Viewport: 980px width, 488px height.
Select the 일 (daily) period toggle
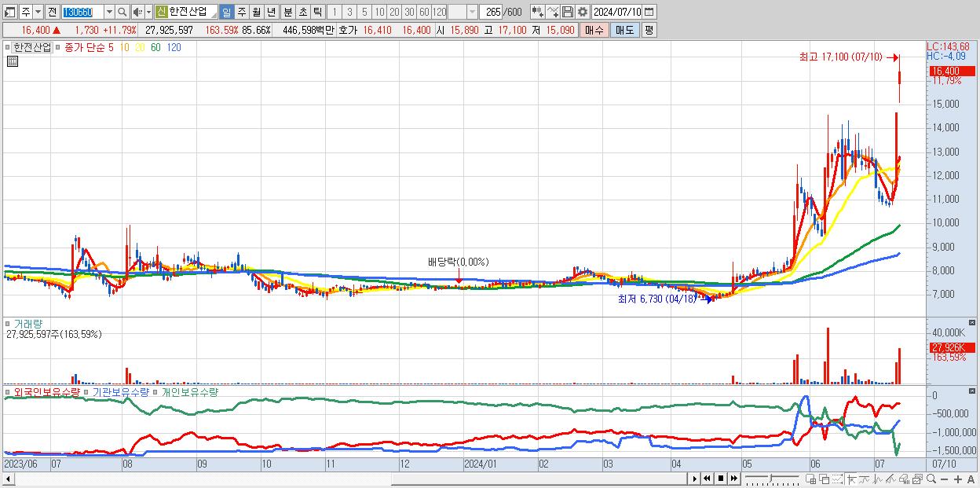226,12
